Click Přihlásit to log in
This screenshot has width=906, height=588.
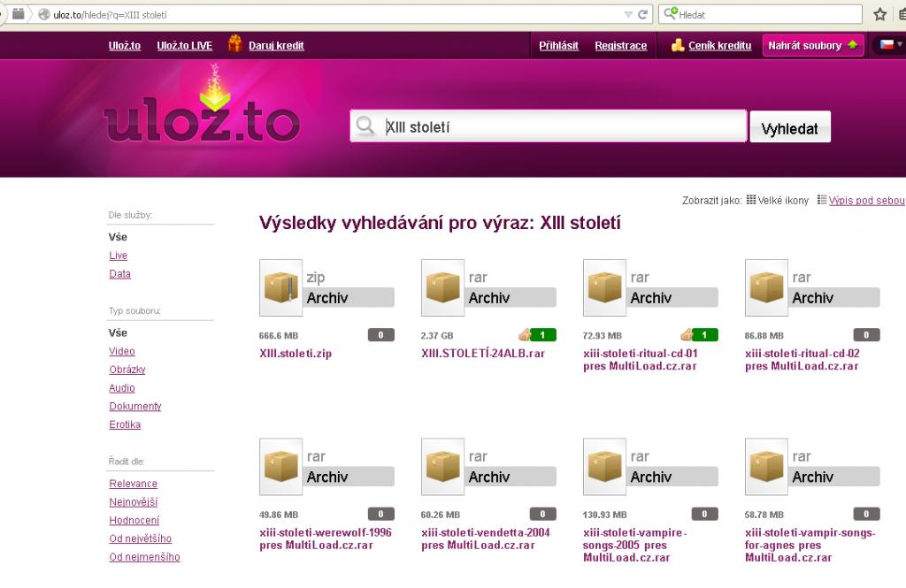(559, 46)
